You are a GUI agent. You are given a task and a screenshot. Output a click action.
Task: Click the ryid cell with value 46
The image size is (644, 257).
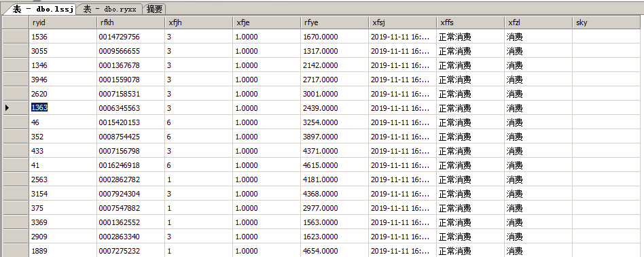click(x=62, y=122)
